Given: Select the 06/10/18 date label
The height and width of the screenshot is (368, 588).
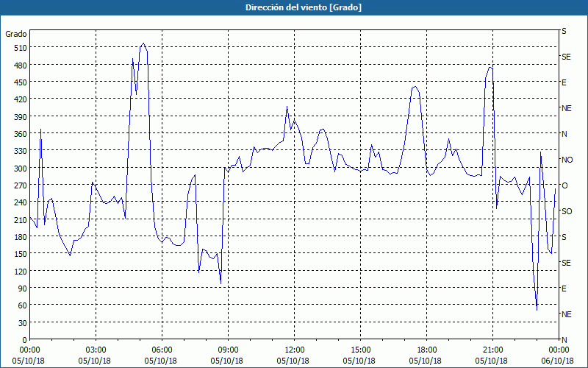Looking at the screenshot, I should 558,361.
